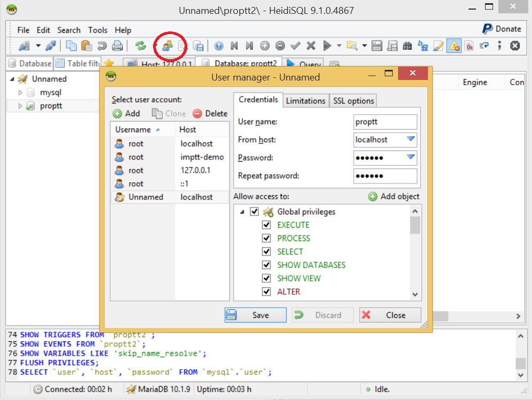Viewport: 532px width, 400px height.
Task: Click the Run query play icon
Action: tap(327, 46)
